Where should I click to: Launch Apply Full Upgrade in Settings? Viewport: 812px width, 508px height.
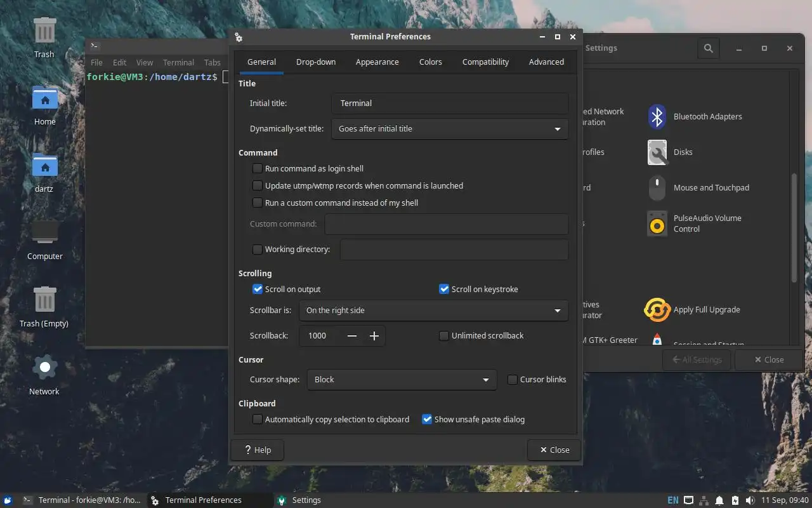(x=693, y=310)
